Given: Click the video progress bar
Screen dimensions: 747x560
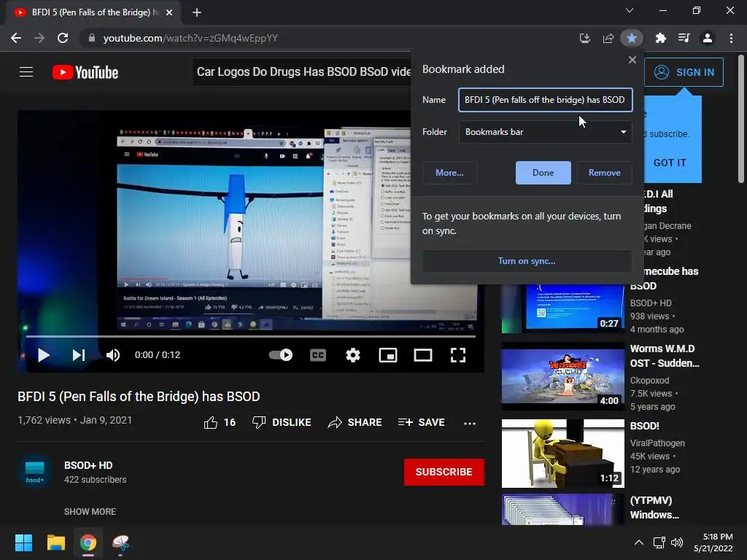Looking at the screenshot, I should 251,336.
